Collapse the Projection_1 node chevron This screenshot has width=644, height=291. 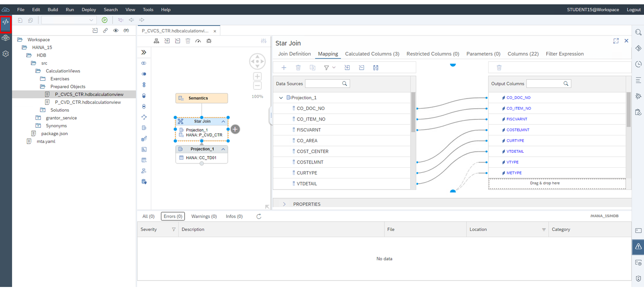coord(223,149)
